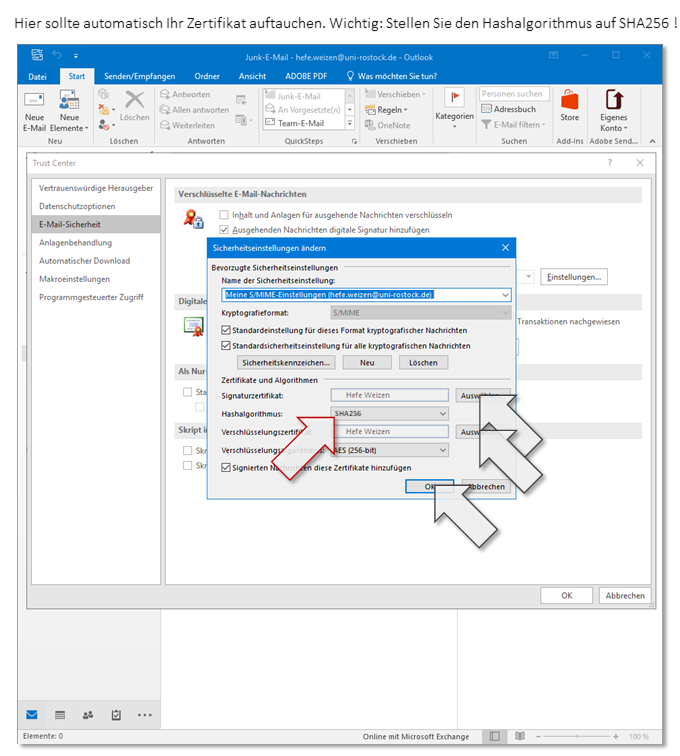
Task: Click the Sicherheitskennzeichen button
Action: pos(286,363)
